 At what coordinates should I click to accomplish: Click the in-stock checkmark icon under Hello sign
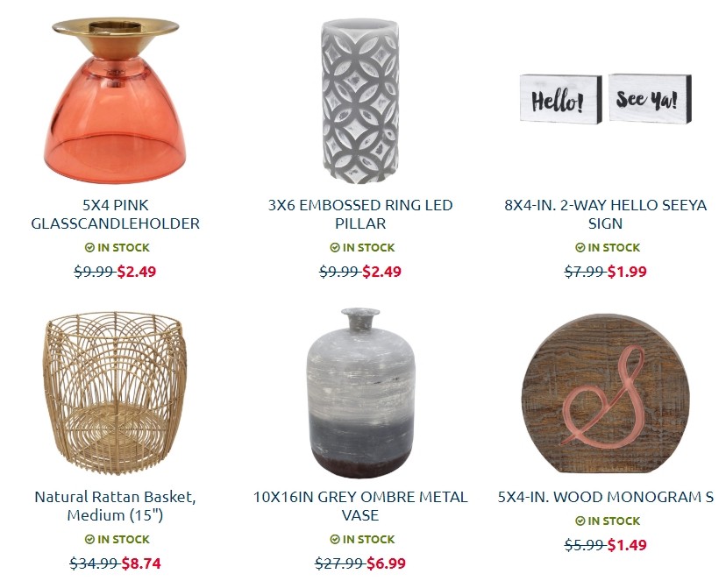pyautogui.click(x=580, y=247)
